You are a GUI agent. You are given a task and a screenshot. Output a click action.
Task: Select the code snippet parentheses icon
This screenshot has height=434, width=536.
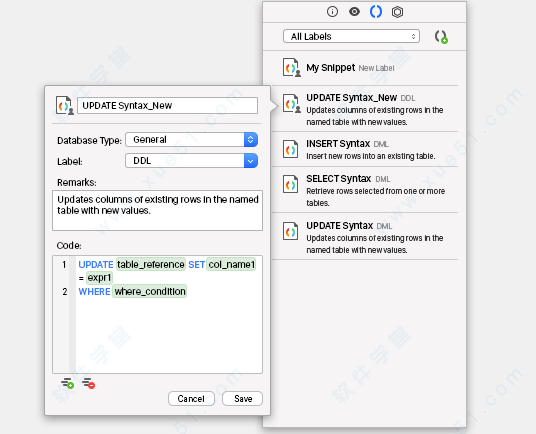click(376, 12)
